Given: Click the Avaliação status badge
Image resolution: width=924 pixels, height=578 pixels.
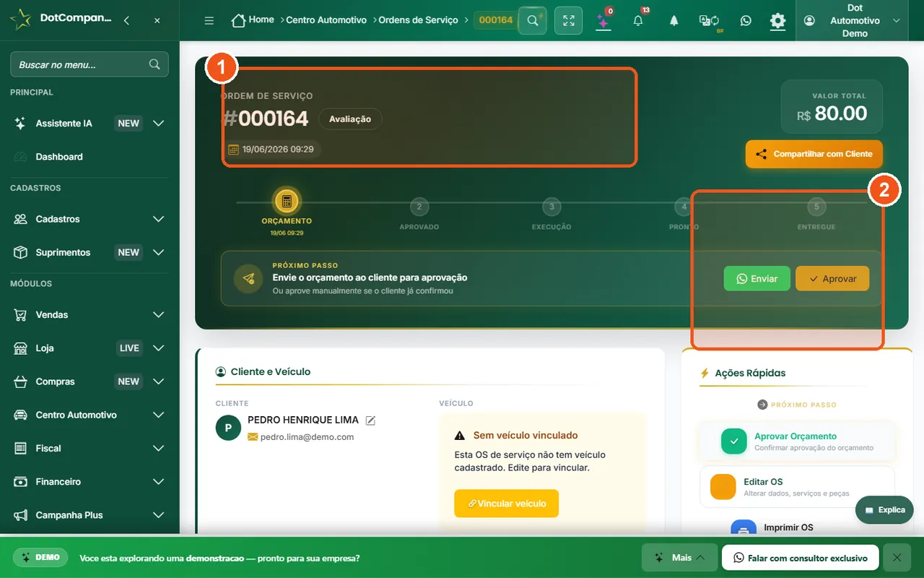Looking at the screenshot, I should [x=350, y=119].
